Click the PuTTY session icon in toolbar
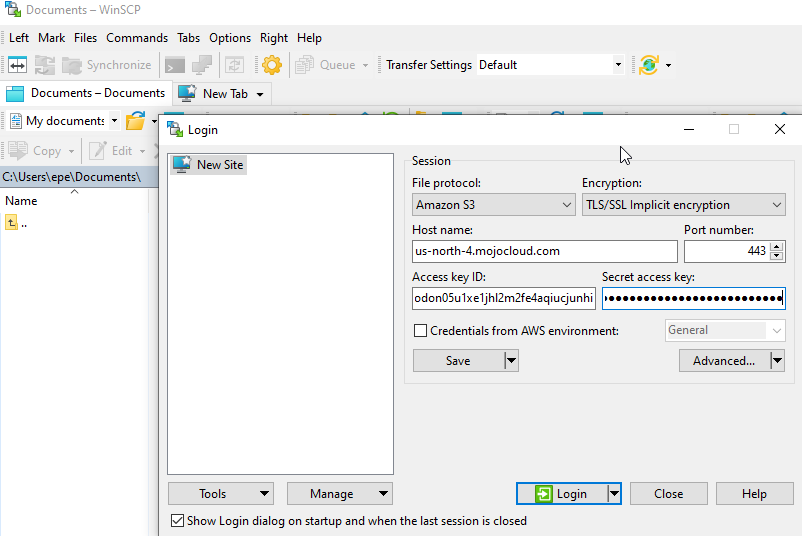Viewport: 802px width, 536px height. click(x=202, y=65)
